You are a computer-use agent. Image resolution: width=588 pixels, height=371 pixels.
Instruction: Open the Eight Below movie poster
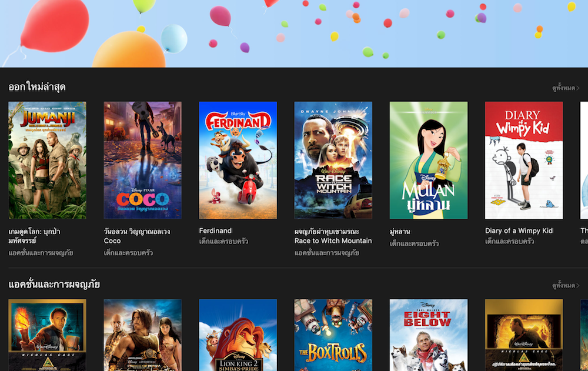click(x=428, y=335)
